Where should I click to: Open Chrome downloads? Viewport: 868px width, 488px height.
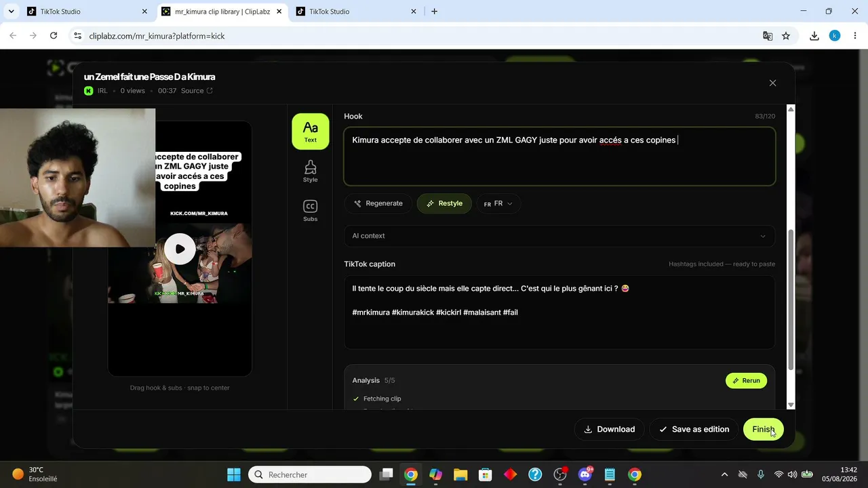point(814,36)
